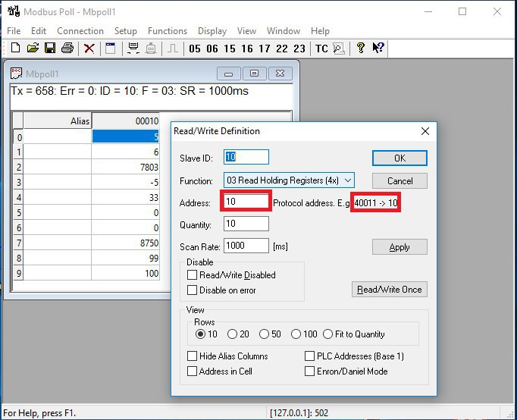Select function 17 in the toolbar

[x=265, y=49]
